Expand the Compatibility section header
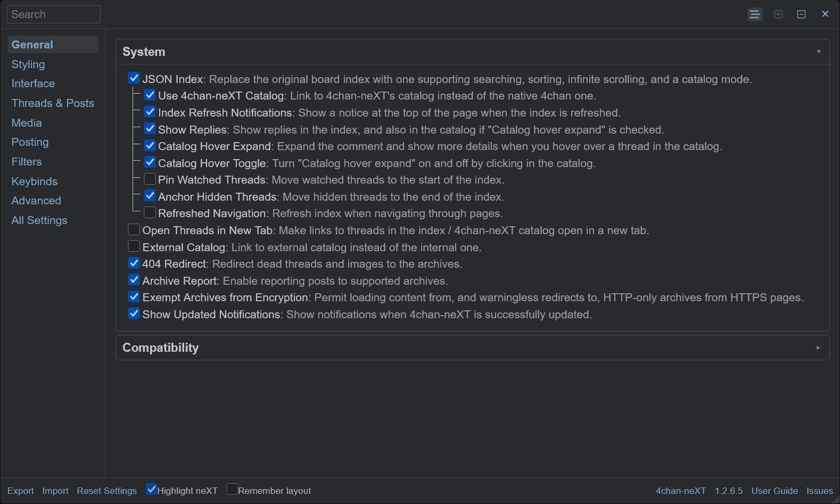The image size is (840, 504). 472,348
